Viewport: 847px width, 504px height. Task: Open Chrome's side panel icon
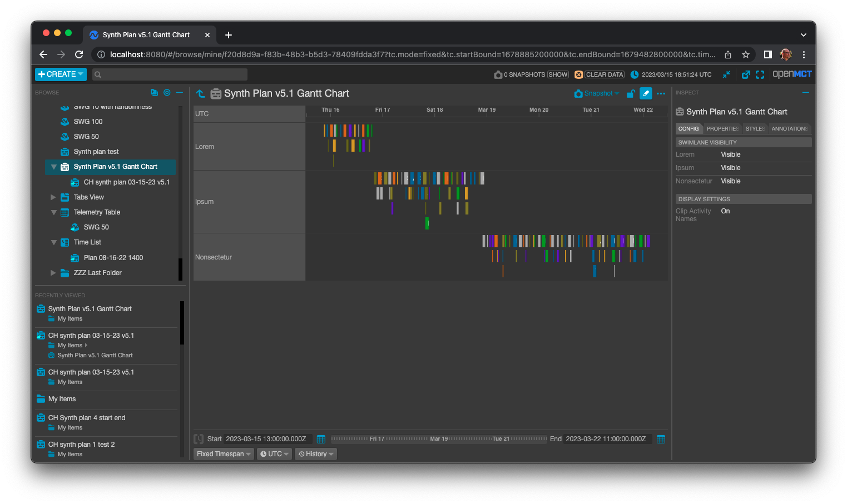(767, 54)
